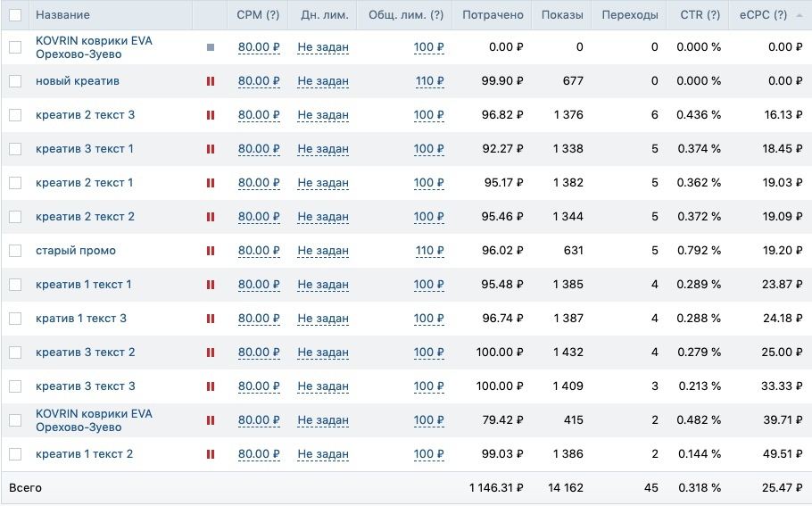Select the checkbox next to старый промо
The width and height of the screenshot is (812, 506).
pos(15,251)
